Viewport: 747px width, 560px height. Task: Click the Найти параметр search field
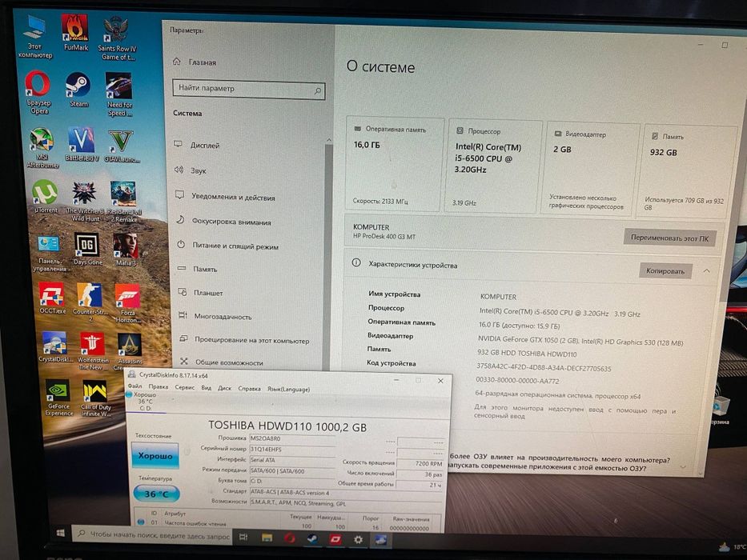coord(249,89)
